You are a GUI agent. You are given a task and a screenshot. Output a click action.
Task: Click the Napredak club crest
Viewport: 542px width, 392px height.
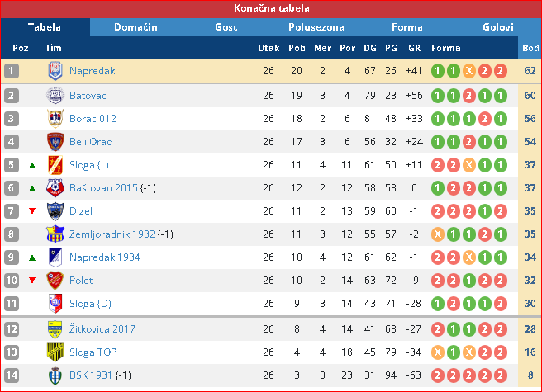coord(55,71)
